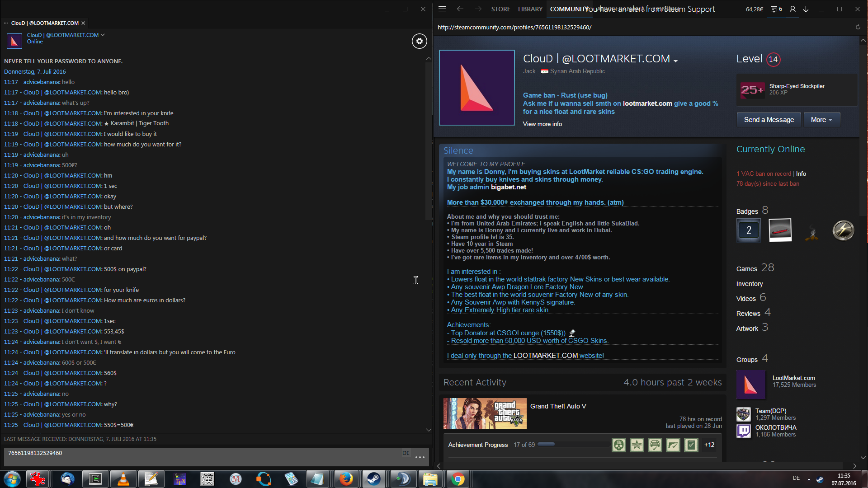Viewport: 868px width, 488px height.
Task: Close the CIouD chat tab
Action: (x=83, y=23)
